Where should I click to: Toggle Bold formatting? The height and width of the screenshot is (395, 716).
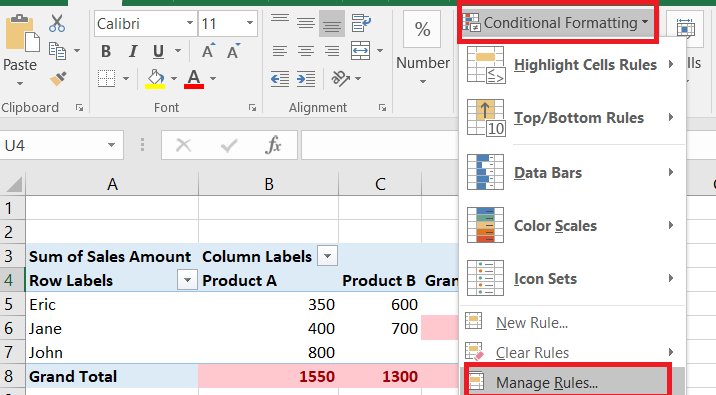click(x=106, y=51)
